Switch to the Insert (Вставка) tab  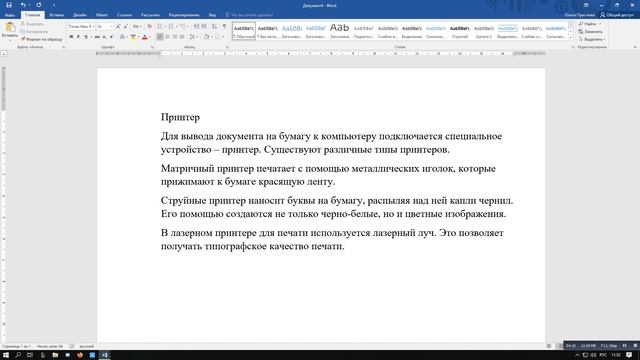coord(56,15)
